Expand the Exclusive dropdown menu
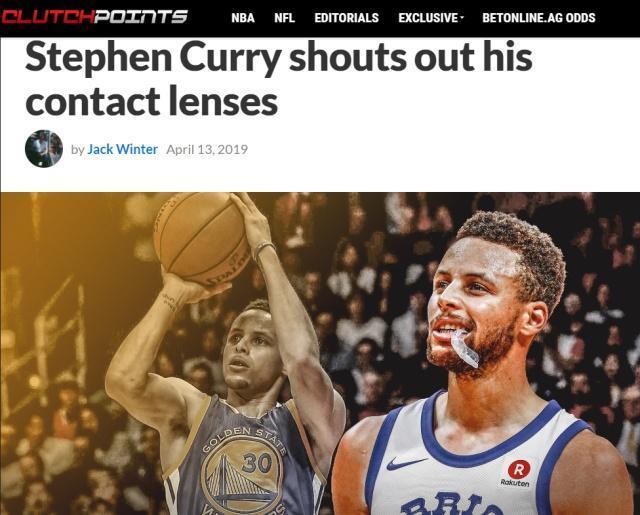This screenshot has width=640, height=515. click(x=431, y=18)
